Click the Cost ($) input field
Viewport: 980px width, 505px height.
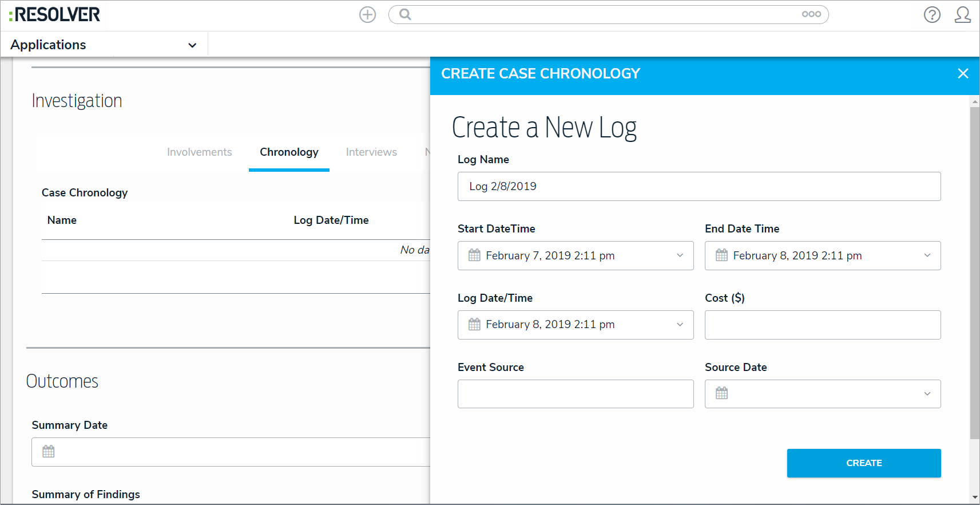822,325
